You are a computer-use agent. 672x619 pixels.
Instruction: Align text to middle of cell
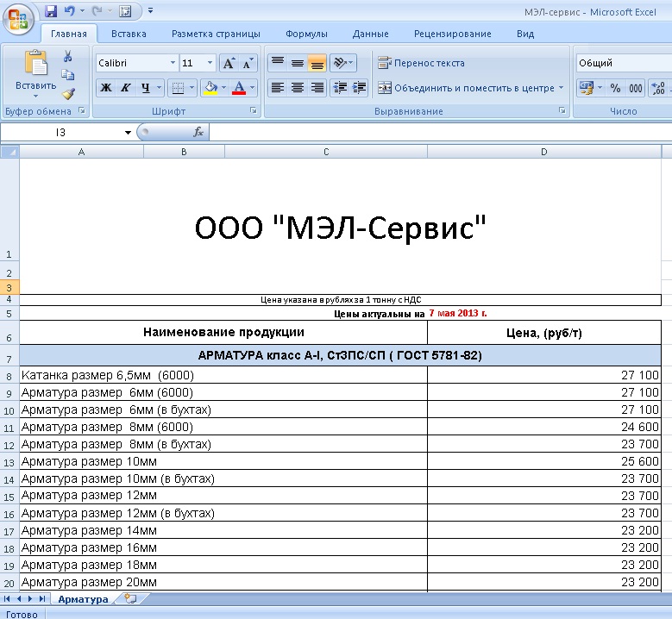pos(298,63)
